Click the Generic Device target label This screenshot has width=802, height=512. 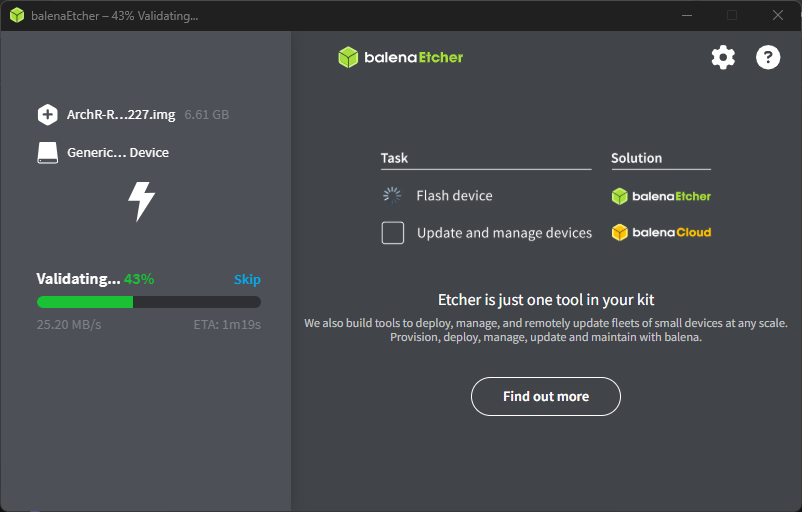tap(118, 153)
